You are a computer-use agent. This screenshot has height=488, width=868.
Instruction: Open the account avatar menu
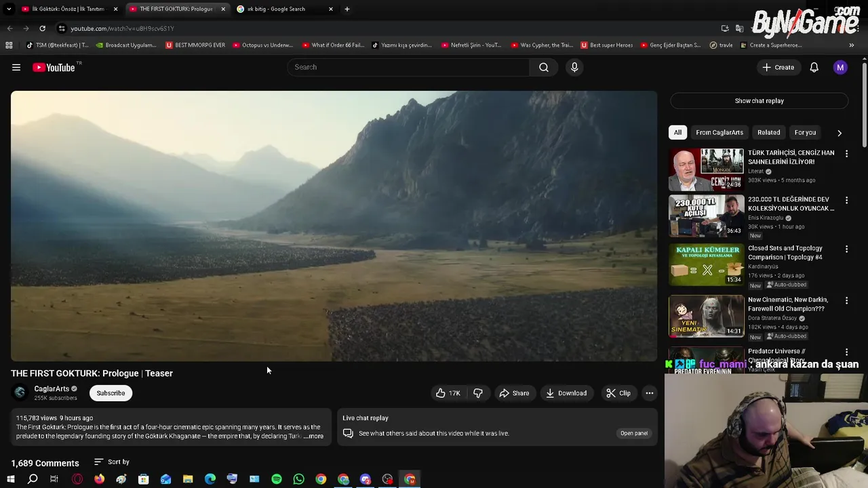point(840,67)
